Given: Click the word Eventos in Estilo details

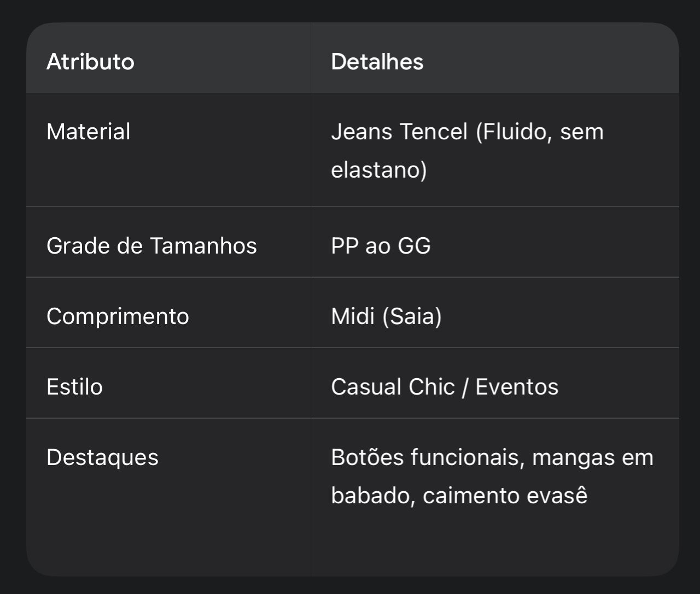Looking at the screenshot, I should 517,387.
